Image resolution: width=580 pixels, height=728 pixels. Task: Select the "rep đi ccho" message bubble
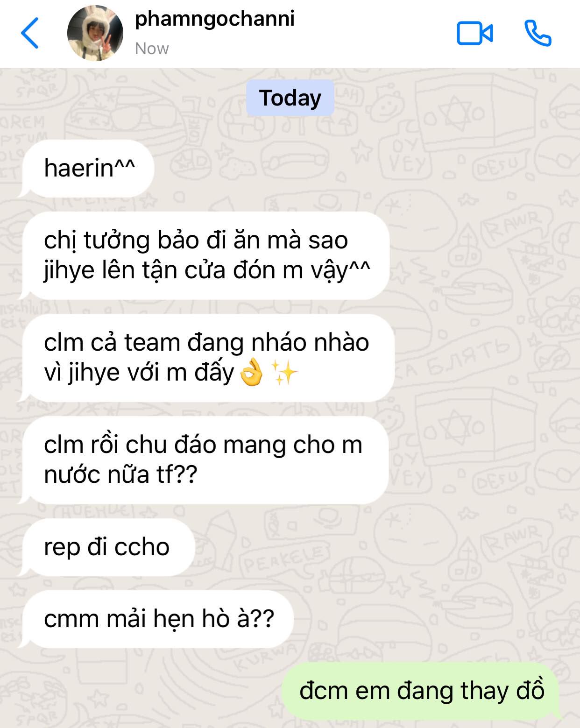(107, 547)
